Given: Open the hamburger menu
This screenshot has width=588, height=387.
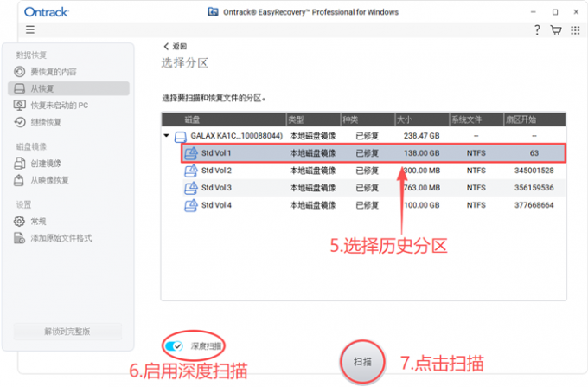Looking at the screenshot, I should click(30, 29).
